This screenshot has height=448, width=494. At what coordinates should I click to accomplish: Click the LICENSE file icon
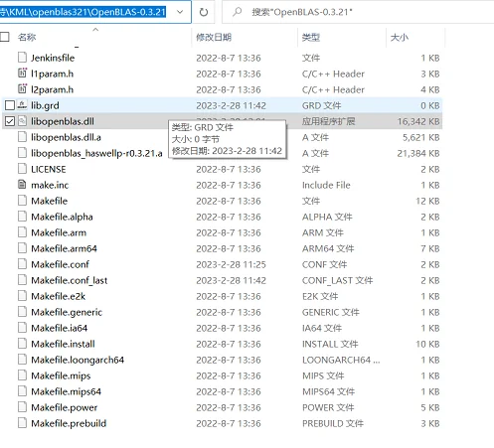point(22,169)
